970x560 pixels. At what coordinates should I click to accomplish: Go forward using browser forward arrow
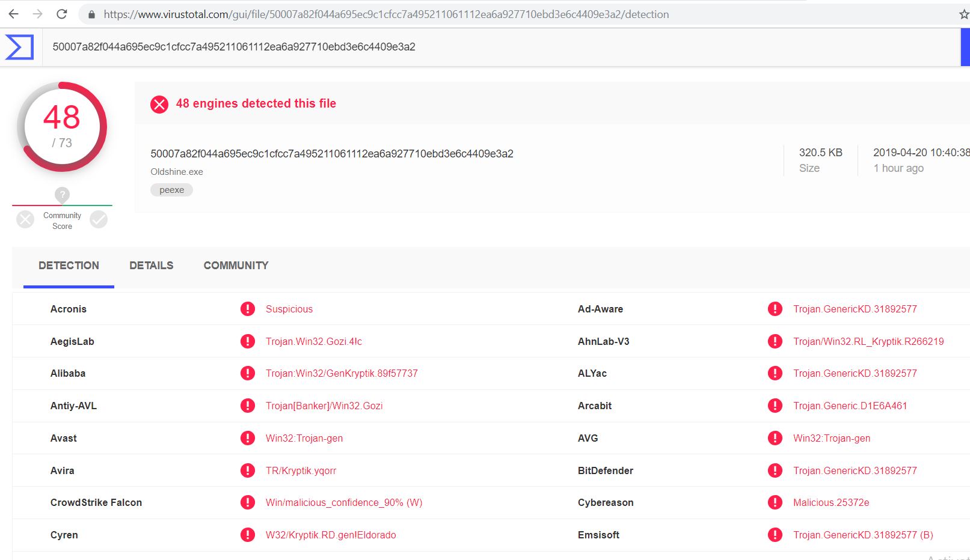click(37, 14)
